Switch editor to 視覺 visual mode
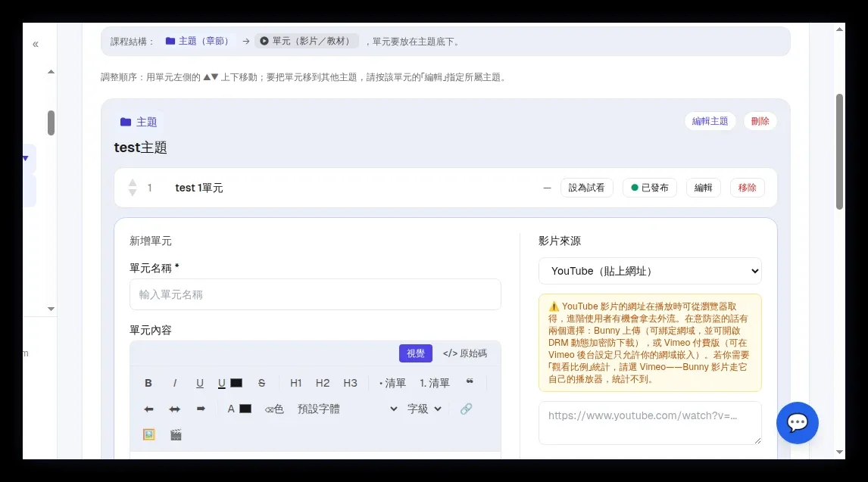The width and height of the screenshot is (868, 482). tap(416, 353)
